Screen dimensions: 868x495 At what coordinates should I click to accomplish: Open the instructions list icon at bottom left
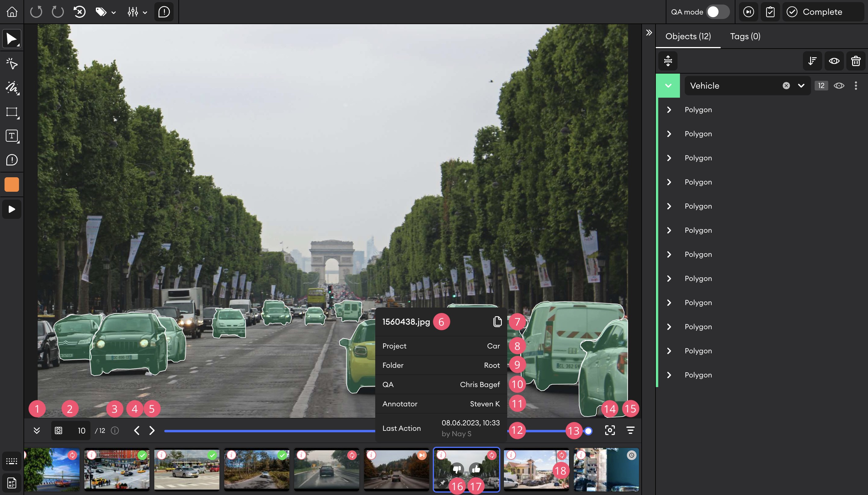pos(12,483)
